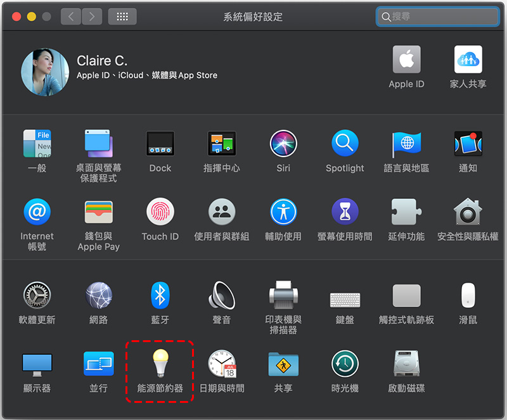This screenshot has height=420, width=507.
Task: Open 印表機與掃描器 preferences
Action: (283, 295)
